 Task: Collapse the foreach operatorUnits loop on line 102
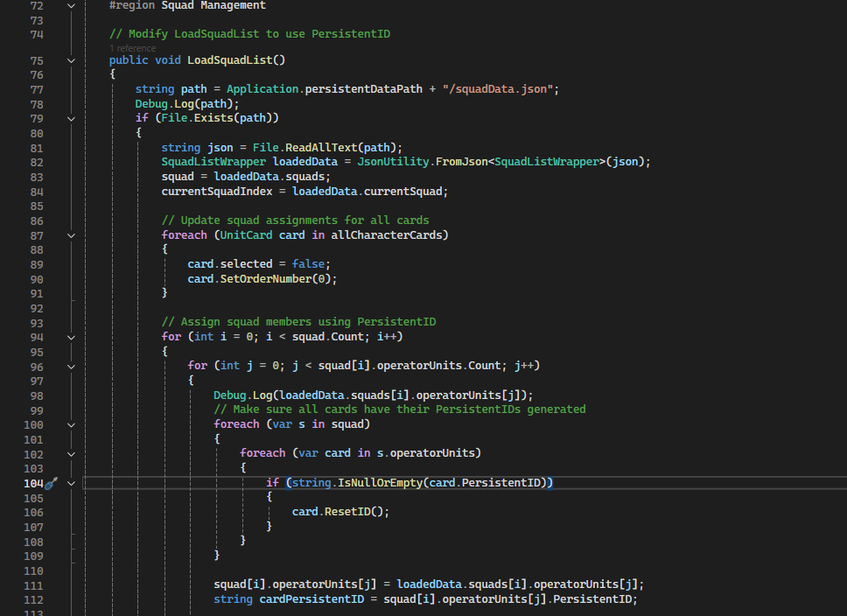[x=71, y=453]
